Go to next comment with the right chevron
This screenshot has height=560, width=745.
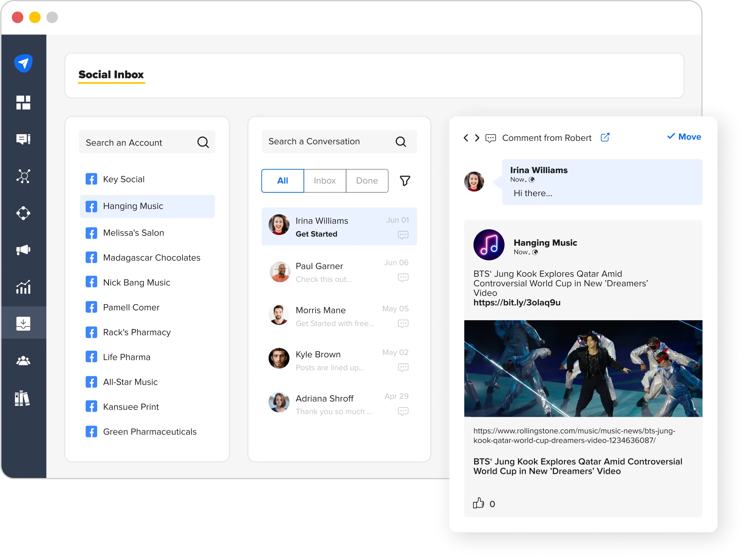pos(477,138)
